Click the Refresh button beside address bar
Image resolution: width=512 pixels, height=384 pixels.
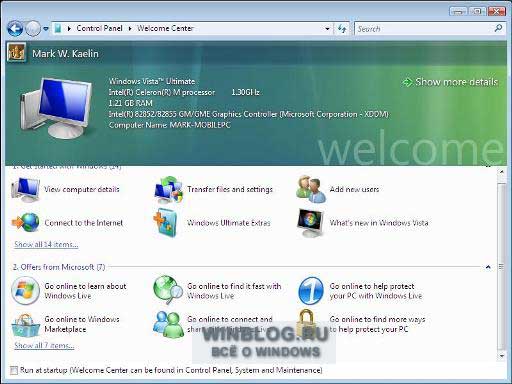(x=342, y=29)
